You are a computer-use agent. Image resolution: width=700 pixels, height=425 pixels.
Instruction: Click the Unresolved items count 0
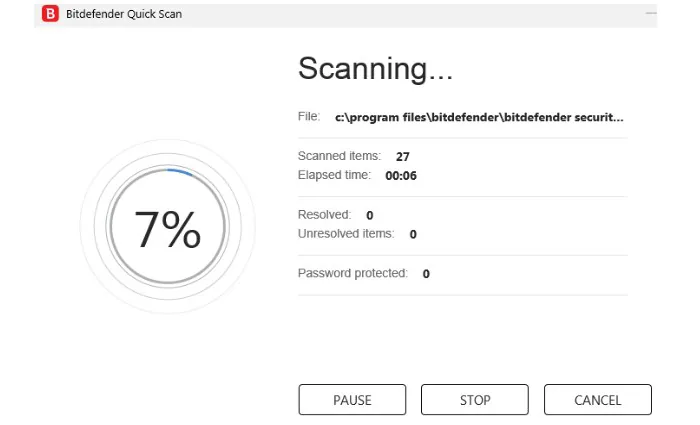tap(413, 234)
